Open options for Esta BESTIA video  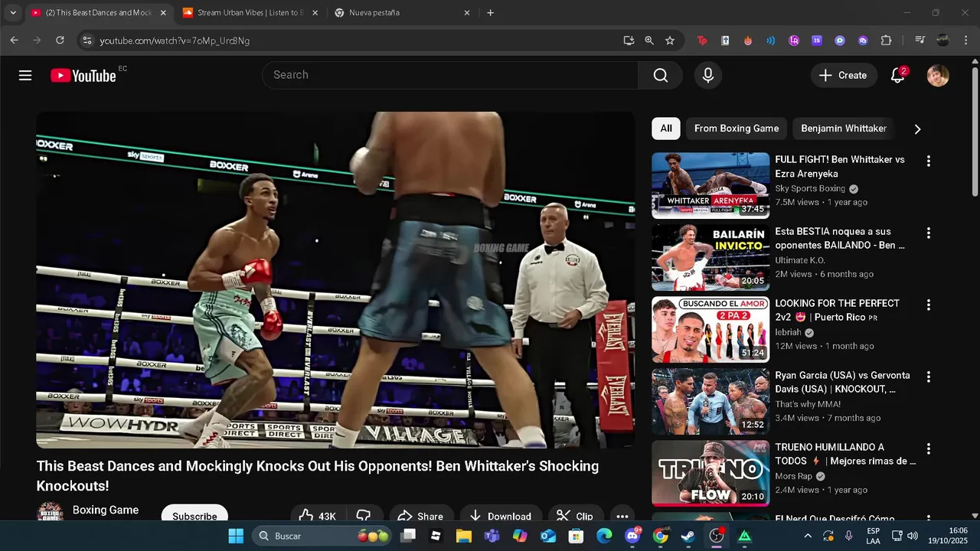pyautogui.click(x=928, y=233)
